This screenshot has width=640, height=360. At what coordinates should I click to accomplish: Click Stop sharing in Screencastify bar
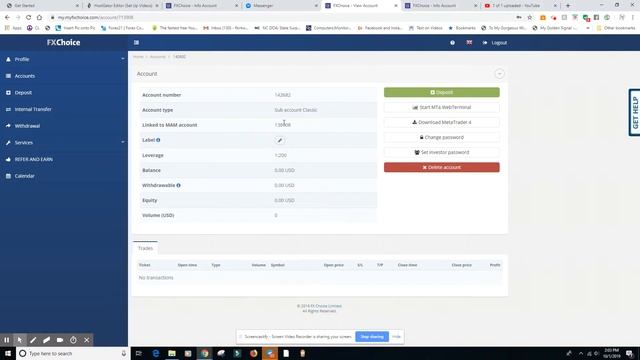(x=372, y=337)
